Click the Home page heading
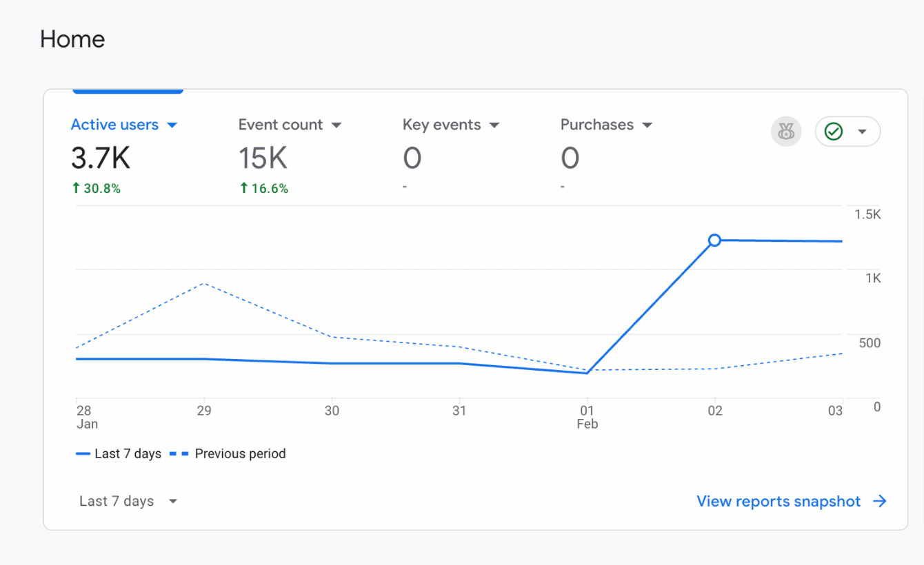This screenshot has height=565, width=924. 72,39
